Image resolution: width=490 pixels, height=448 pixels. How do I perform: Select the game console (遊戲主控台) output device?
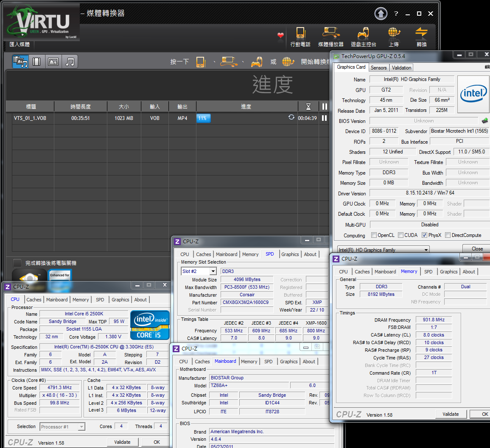click(x=363, y=36)
